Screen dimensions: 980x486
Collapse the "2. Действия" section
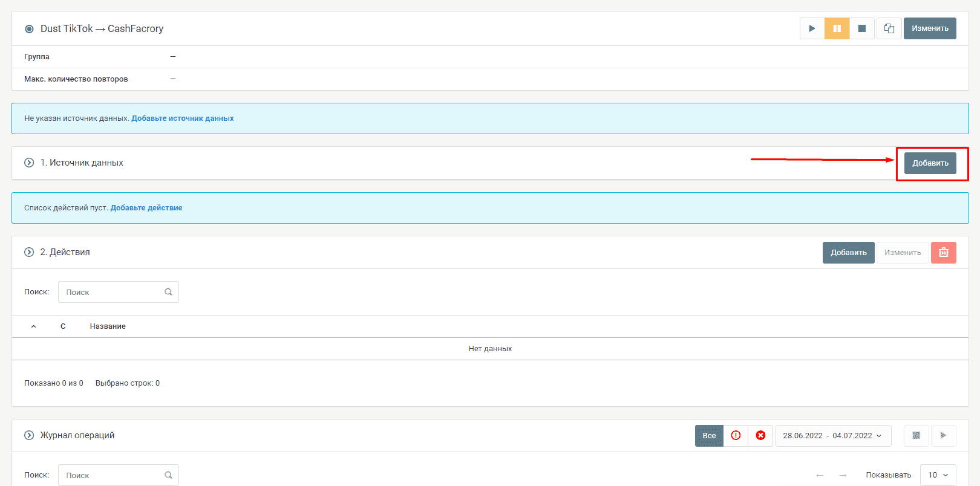coord(29,252)
